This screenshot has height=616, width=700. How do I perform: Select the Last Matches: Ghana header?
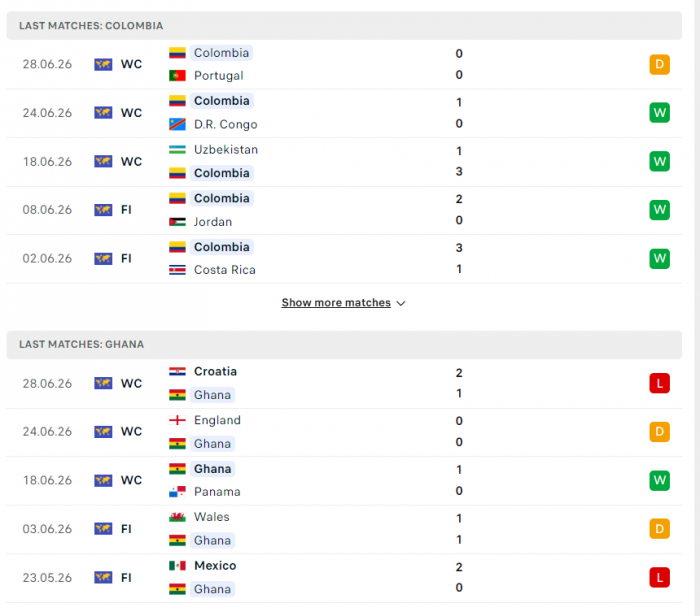344,345
